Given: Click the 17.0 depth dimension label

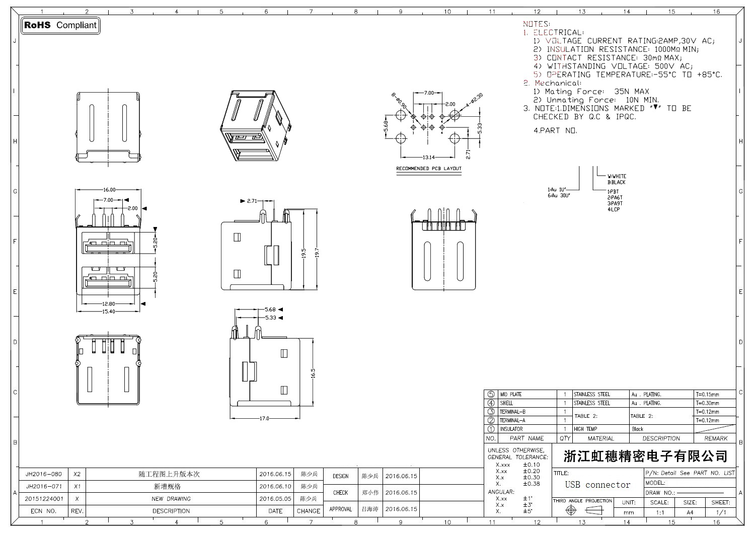Looking at the screenshot, I should point(264,418).
